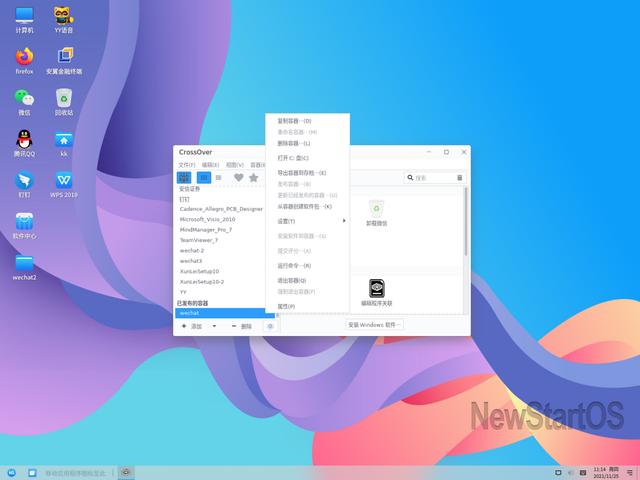This screenshot has width=640, height=480.
Task: Click the 卸载微信 uninstall WeChat icon
Action: click(376, 213)
